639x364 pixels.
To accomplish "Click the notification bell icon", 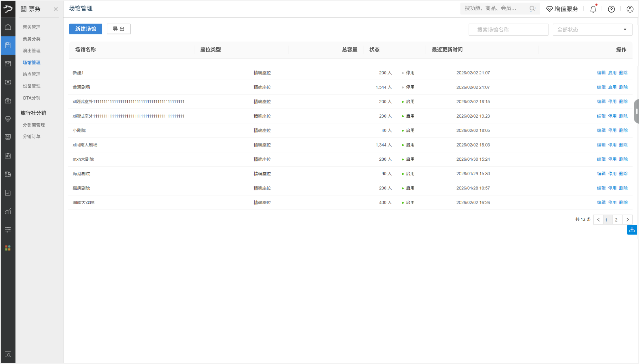I will tap(593, 9).
